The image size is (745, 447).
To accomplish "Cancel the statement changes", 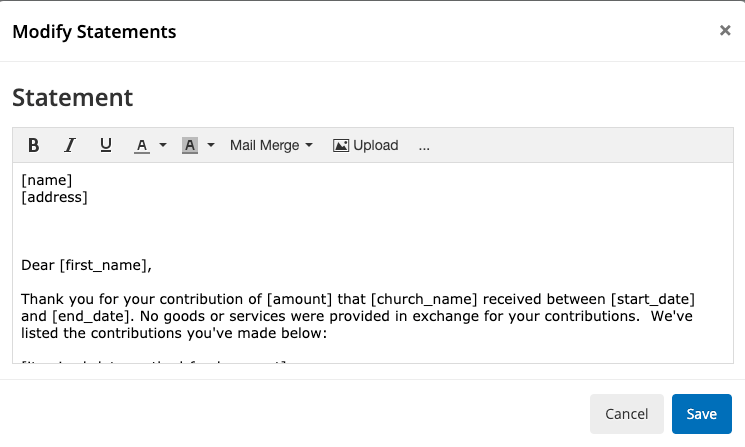I will click(627, 414).
